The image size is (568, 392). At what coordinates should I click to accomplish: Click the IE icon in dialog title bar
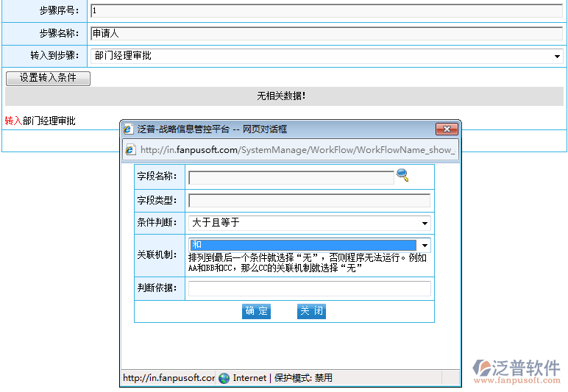pyautogui.click(x=128, y=129)
